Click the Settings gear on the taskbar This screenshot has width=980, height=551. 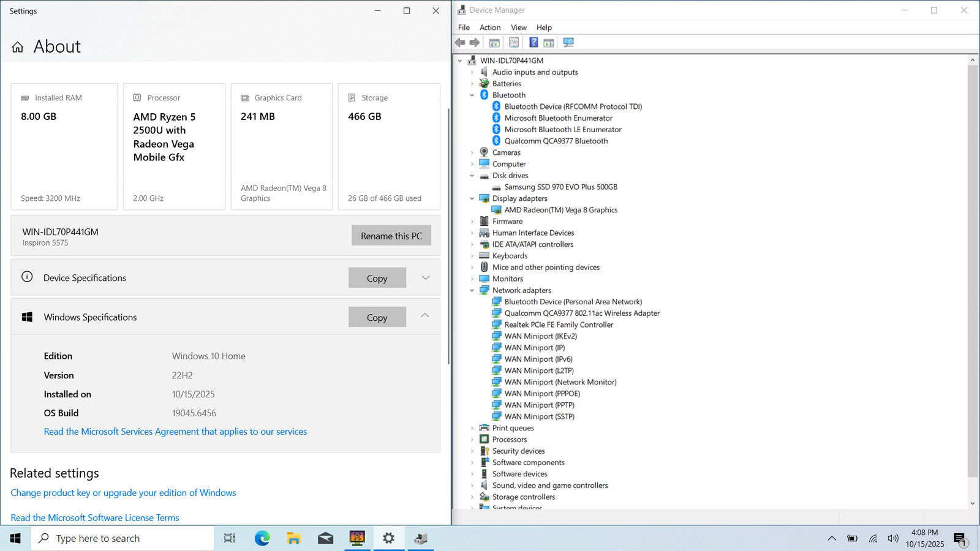[x=388, y=538]
